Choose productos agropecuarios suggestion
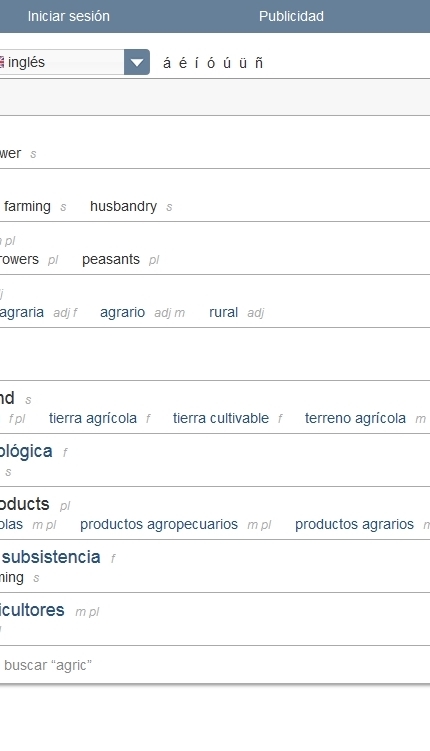The height and width of the screenshot is (751, 430). tap(159, 524)
